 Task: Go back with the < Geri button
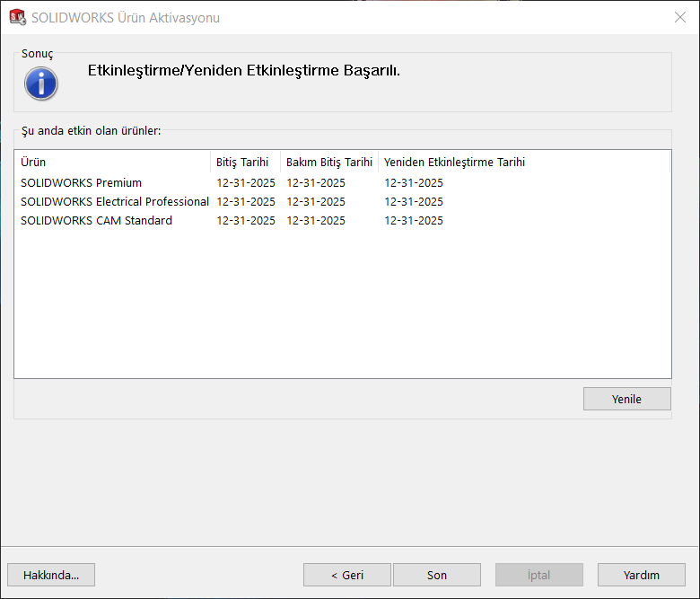point(347,575)
